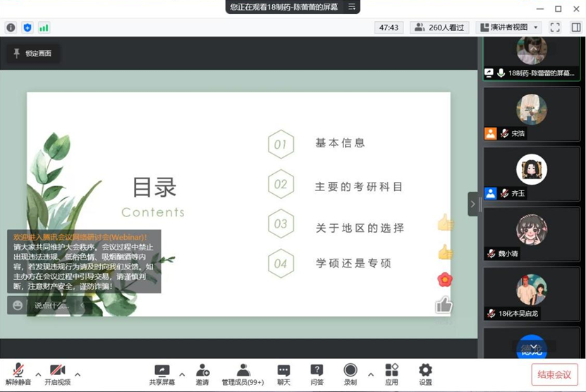Image resolution: width=586 pixels, height=392 pixels.
Task: Click the red 结束会议 button
Action: (x=554, y=374)
